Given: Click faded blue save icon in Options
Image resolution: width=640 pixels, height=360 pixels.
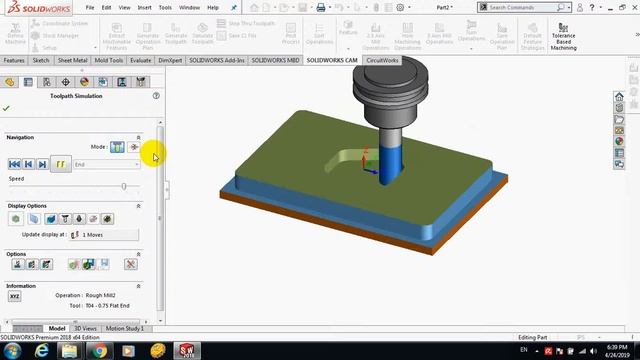Looking at the screenshot, I should tap(104, 264).
